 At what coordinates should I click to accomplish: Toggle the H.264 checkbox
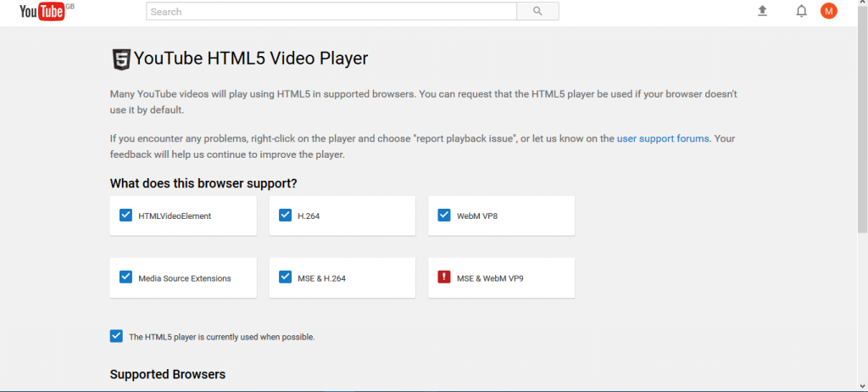(x=285, y=215)
